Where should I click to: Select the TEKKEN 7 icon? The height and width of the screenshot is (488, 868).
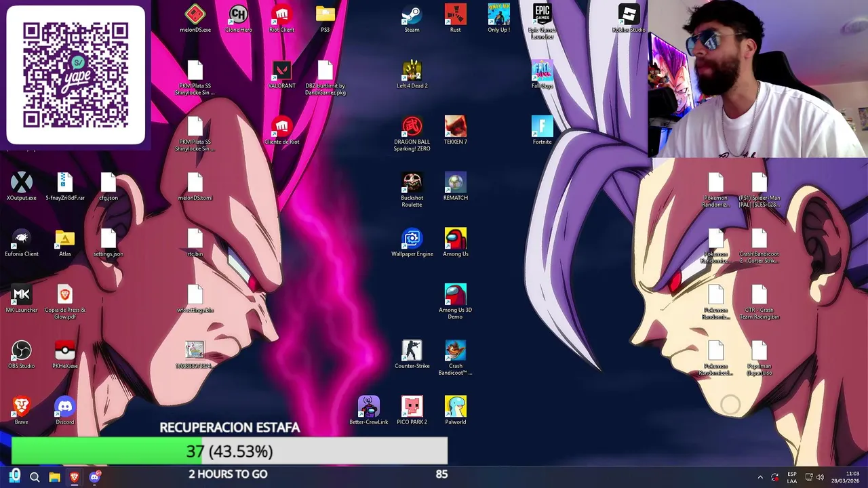tap(455, 131)
